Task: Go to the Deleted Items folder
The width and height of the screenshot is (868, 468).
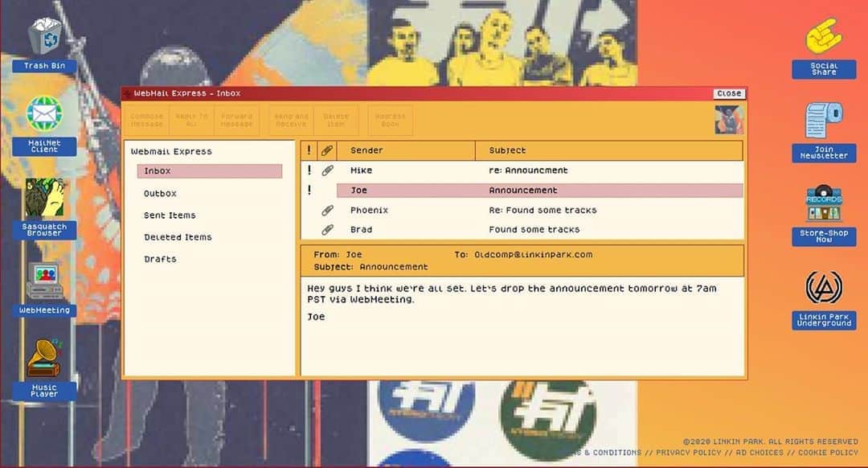Action: pyautogui.click(x=178, y=237)
